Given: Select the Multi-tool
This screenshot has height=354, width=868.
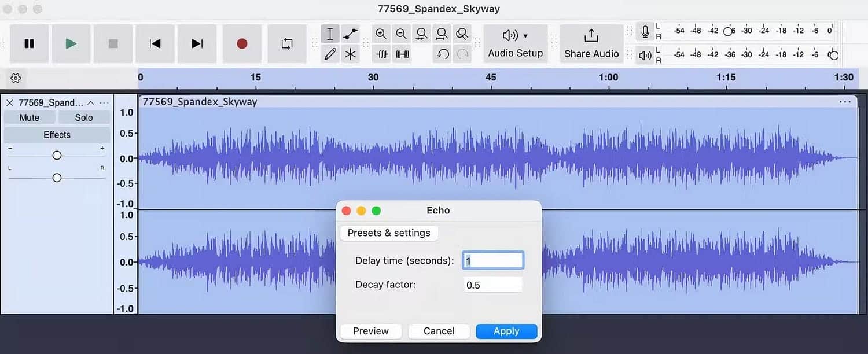Looking at the screenshot, I should tap(350, 54).
